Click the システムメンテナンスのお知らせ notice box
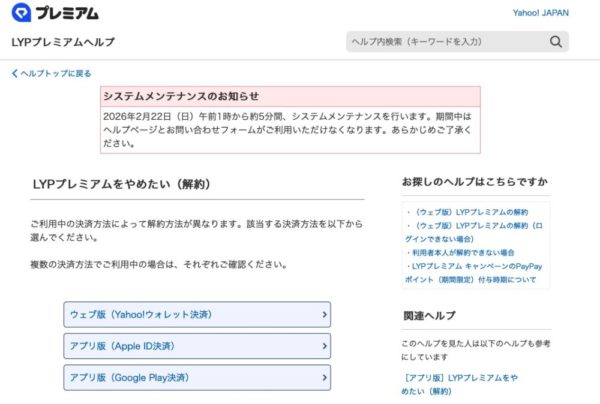600x404 pixels. pyautogui.click(x=291, y=120)
